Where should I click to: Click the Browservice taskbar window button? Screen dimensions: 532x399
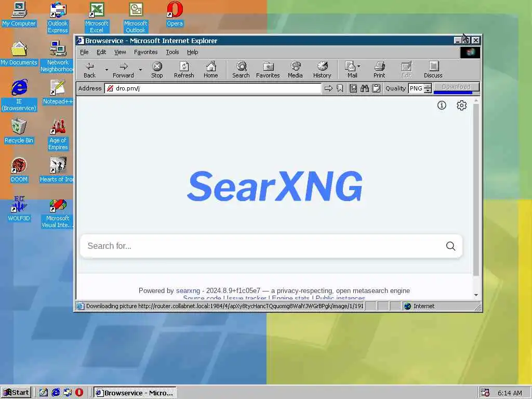(x=135, y=393)
